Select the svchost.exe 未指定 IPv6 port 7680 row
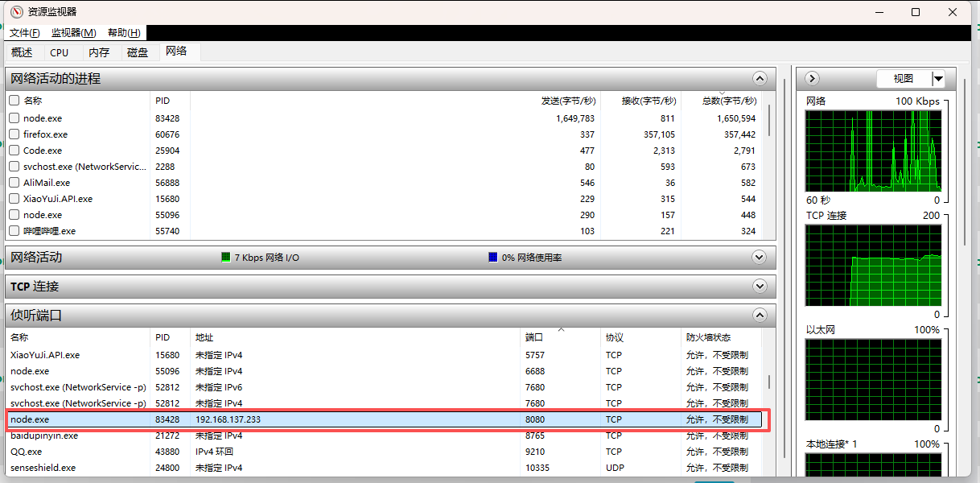 point(385,387)
